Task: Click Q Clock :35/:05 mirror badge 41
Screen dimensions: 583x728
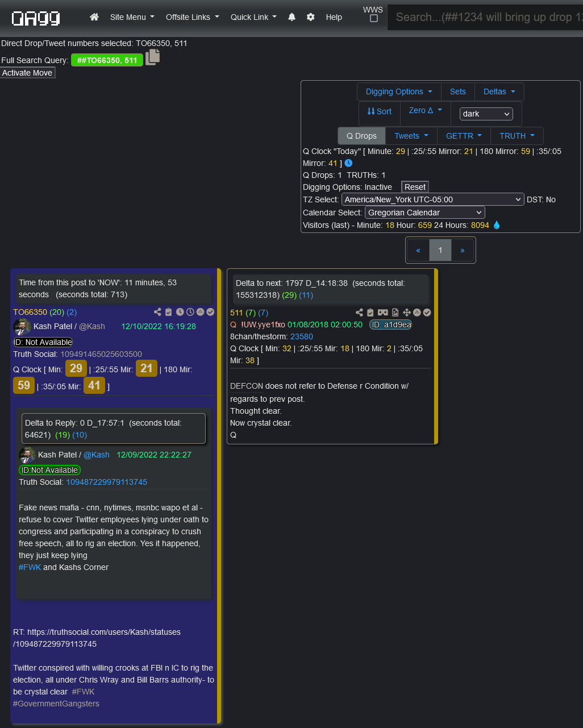Action: (x=94, y=385)
